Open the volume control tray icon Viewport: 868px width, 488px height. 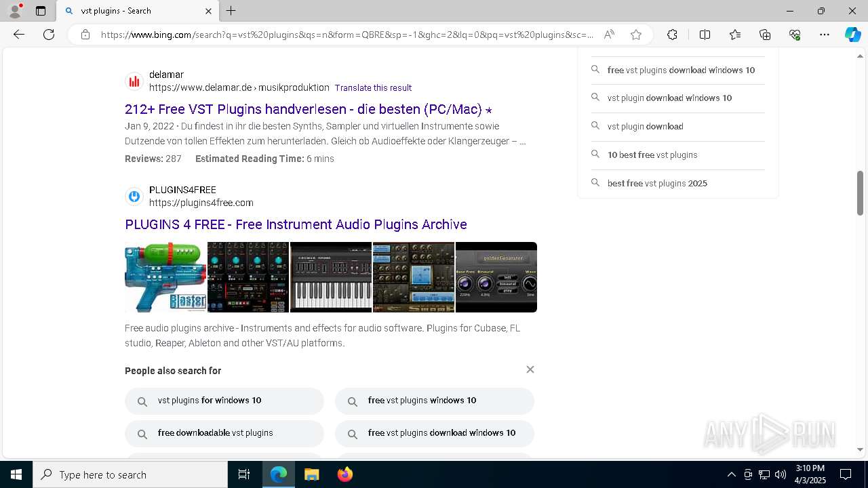point(781,474)
